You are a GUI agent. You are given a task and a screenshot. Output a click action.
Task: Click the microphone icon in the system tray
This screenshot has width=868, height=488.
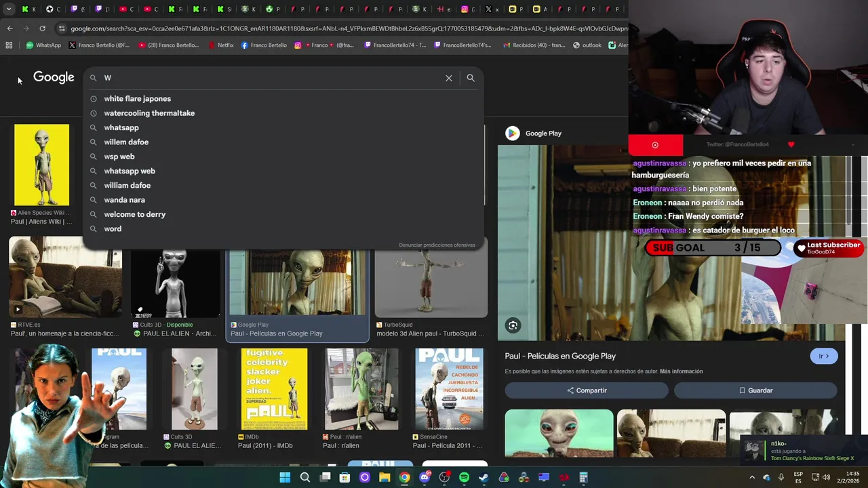pos(781,477)
